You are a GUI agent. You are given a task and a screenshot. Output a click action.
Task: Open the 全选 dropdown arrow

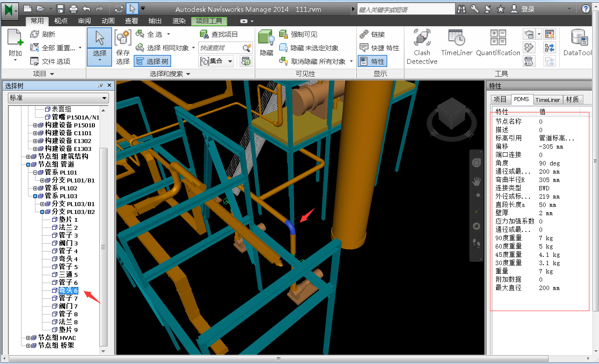point(168,34)
